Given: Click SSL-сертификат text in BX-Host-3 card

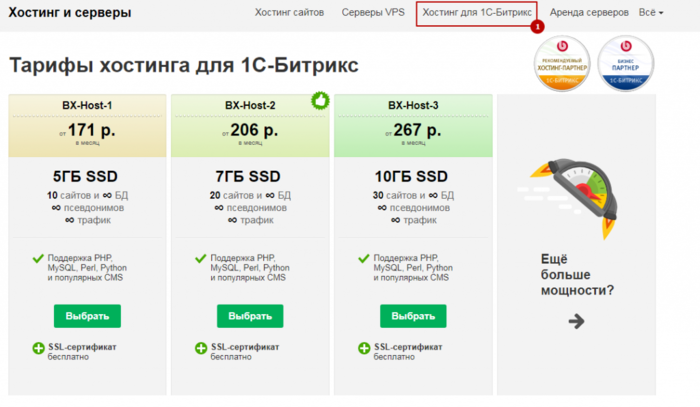Looking at the screenshot, I should click(x=408, y=347).
